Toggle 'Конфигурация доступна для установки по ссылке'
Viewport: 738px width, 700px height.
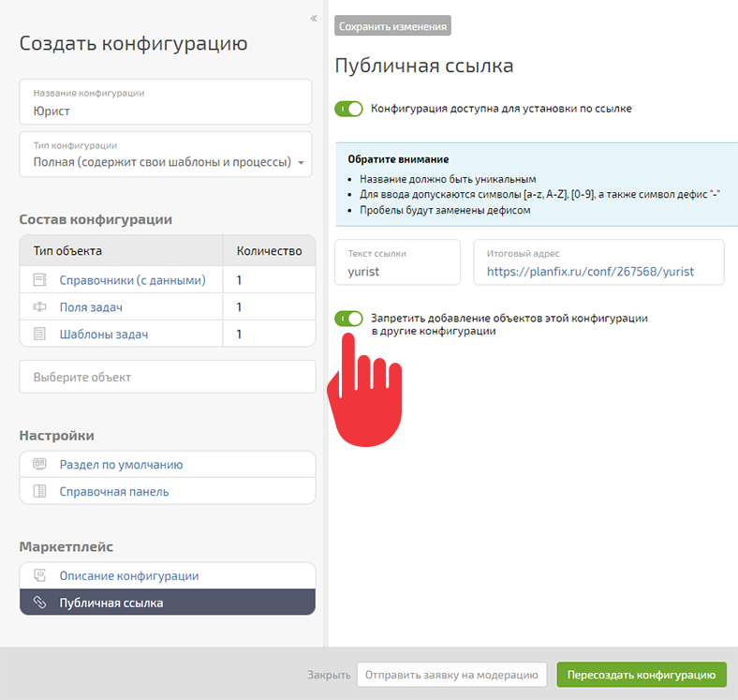coord(348,109)
